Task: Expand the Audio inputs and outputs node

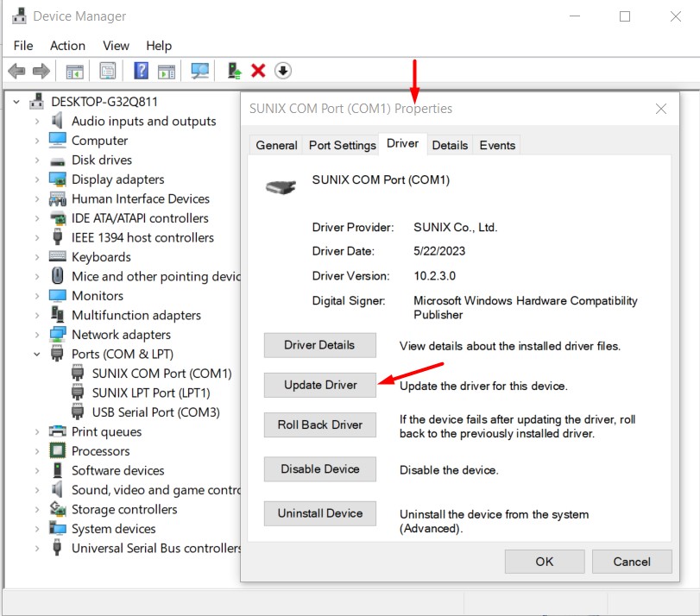Action: [37, 121]
